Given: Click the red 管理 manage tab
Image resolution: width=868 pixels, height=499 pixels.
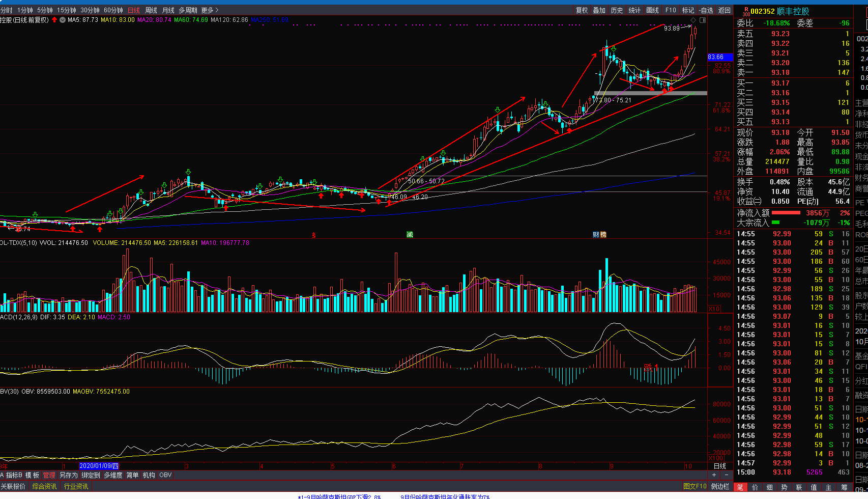Looking at the screenshot, I should click(x=49, y=475).
